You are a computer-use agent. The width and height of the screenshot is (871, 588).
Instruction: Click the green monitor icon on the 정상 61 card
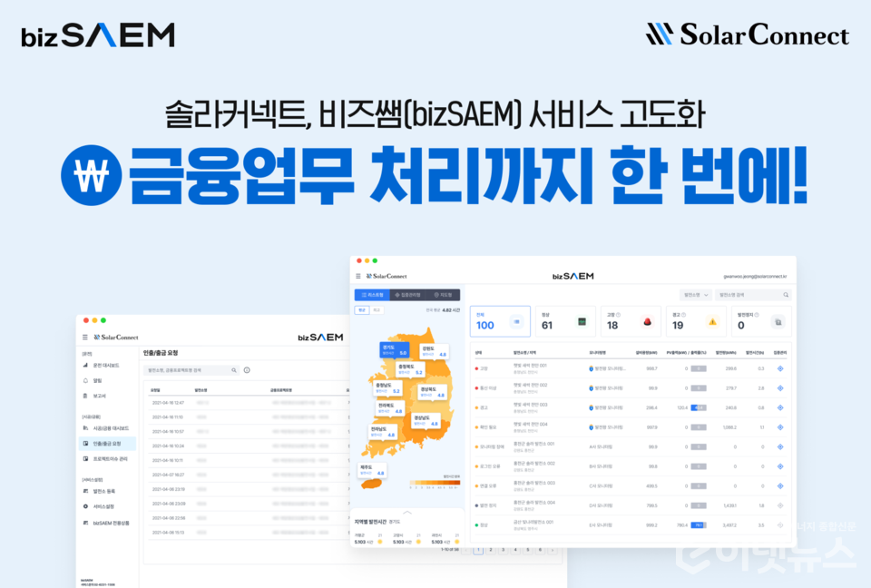tap(580, 321)
